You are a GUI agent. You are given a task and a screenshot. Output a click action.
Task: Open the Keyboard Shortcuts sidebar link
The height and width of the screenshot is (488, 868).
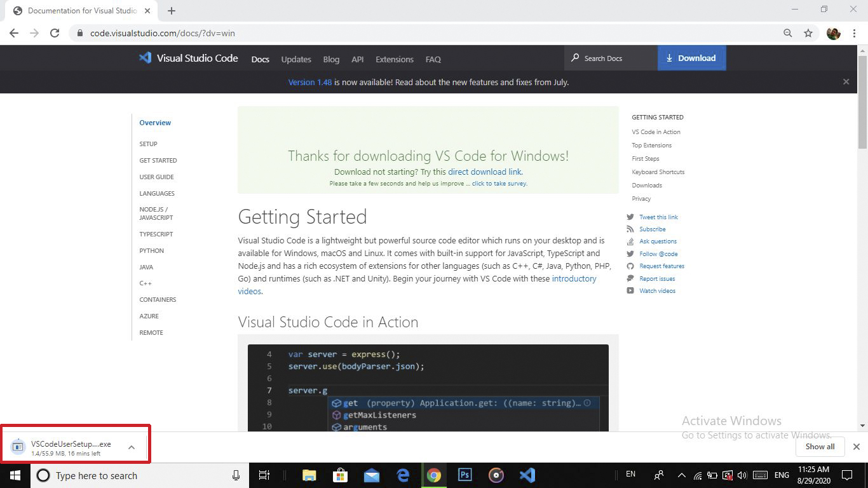click(x=658, y=172)
